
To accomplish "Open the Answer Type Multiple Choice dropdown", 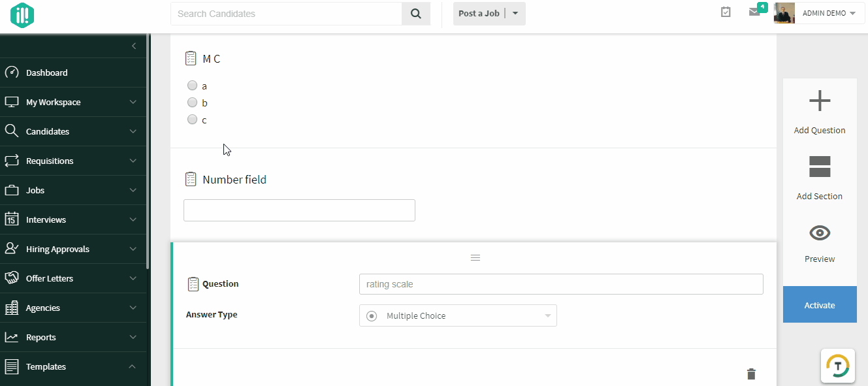I will click(458, 315).
